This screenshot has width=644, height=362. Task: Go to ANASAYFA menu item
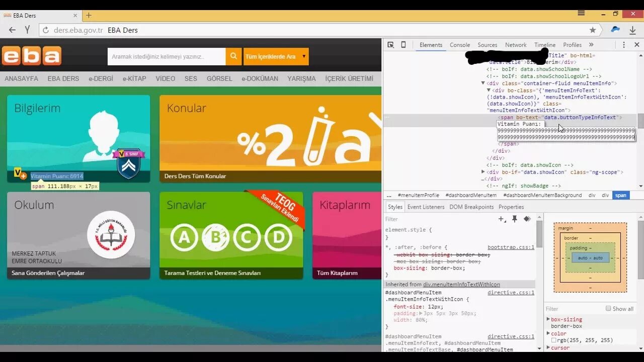click(x=22, y=78)
